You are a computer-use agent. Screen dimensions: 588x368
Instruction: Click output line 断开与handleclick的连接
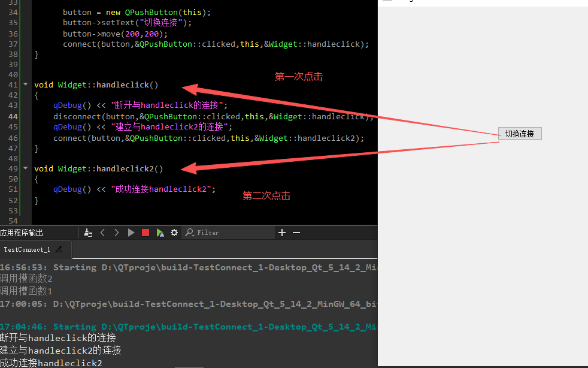pos(57,337)
